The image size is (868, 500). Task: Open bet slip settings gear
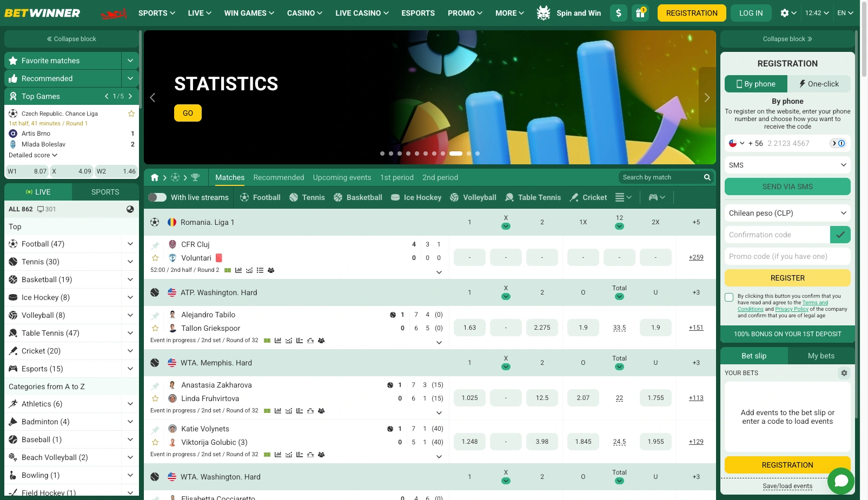pos(844,373)
